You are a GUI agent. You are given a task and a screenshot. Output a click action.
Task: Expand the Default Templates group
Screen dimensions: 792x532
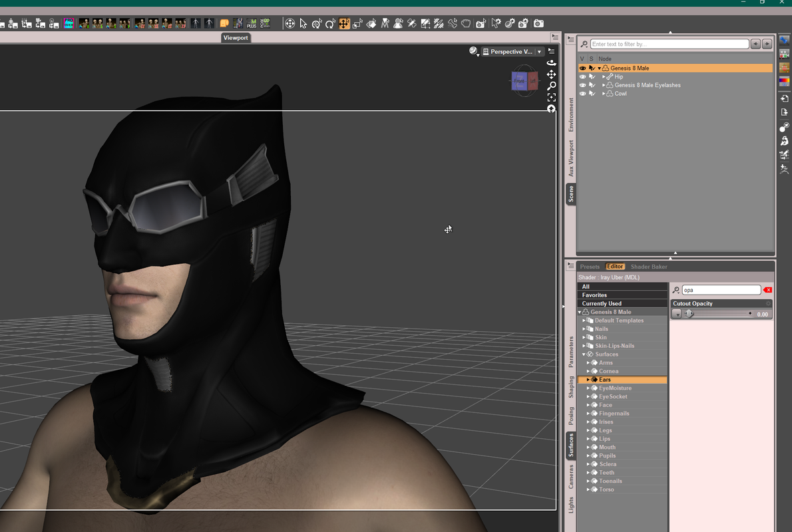tap(584, 321)
